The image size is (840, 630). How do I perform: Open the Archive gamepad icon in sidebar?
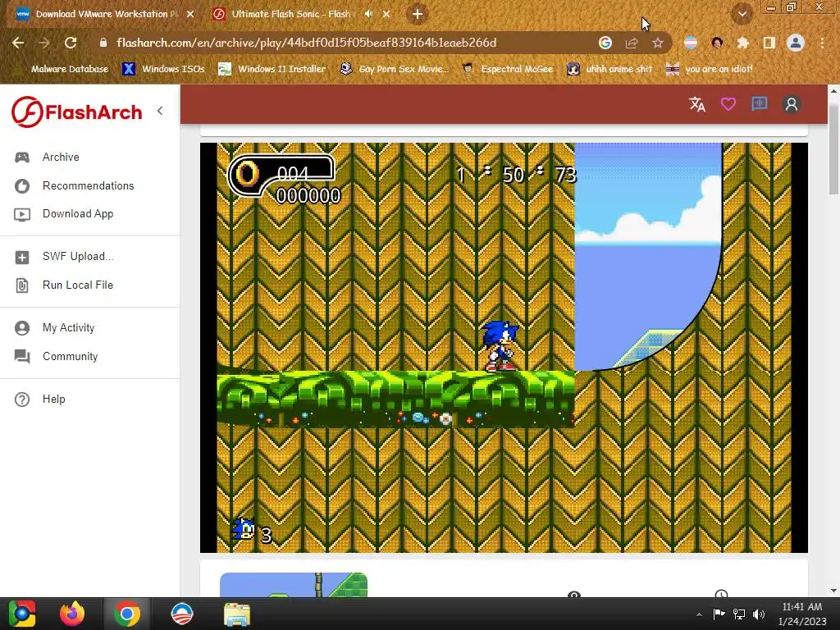coord(22,157)
